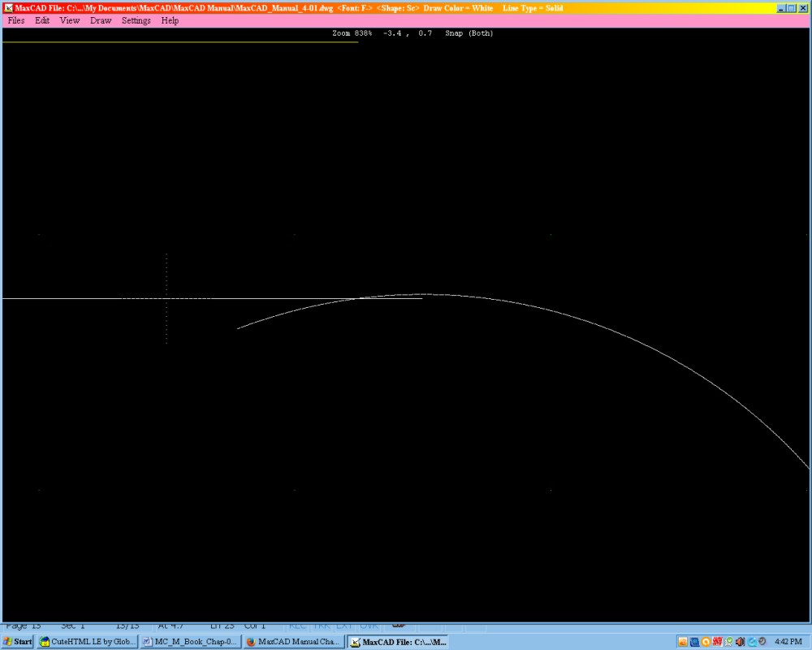Open the Files menu
The width and height of the screenshot is (812, 650).
(16, 20)
